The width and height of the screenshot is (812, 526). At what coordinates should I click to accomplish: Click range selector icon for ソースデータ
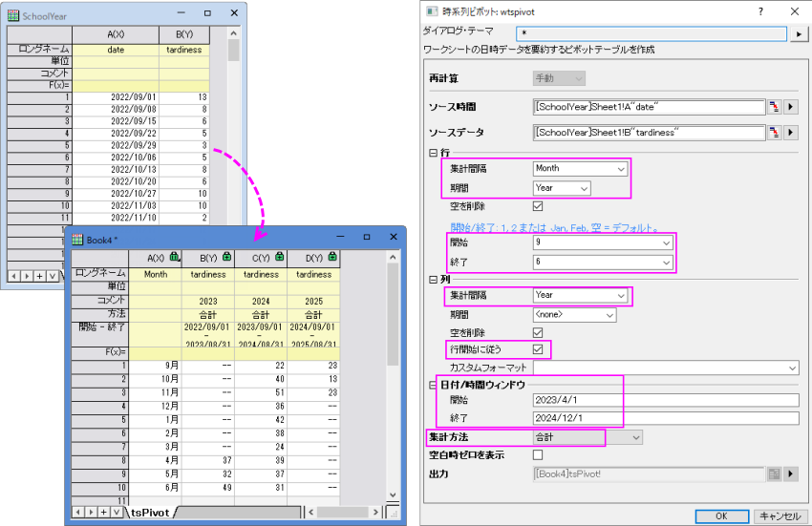(774, 133)
